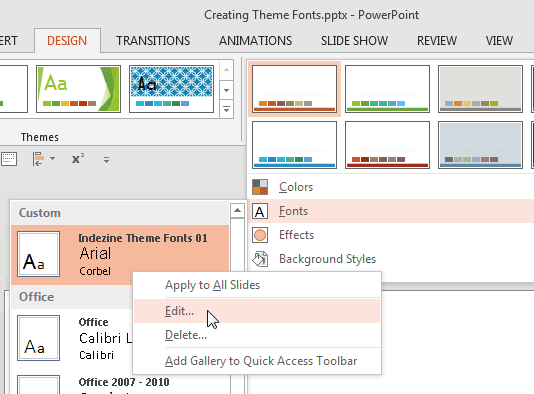
Task: Click the Background Styles paint icon
Action: click(x=260, y=259)
